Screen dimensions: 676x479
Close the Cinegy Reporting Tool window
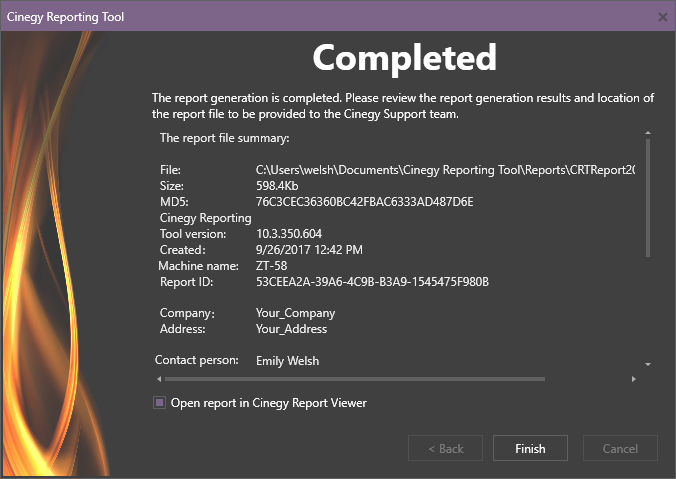click(663, 17)
